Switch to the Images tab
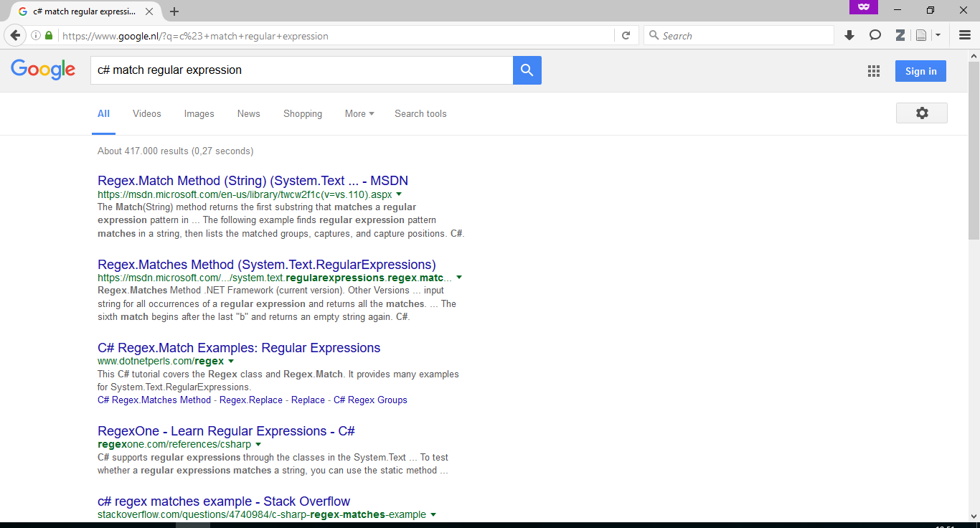Viewport: 980px width, 528px height. pos(199,113)
